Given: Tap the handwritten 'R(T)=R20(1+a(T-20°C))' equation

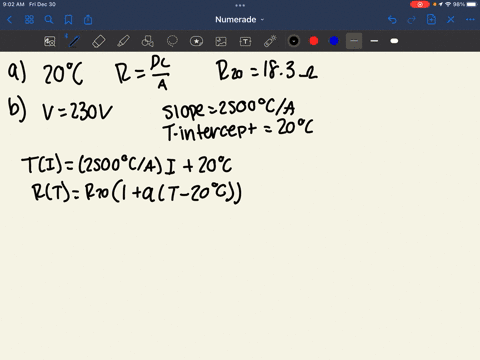Looking at the screenshot, I should (x=137, y=193).
